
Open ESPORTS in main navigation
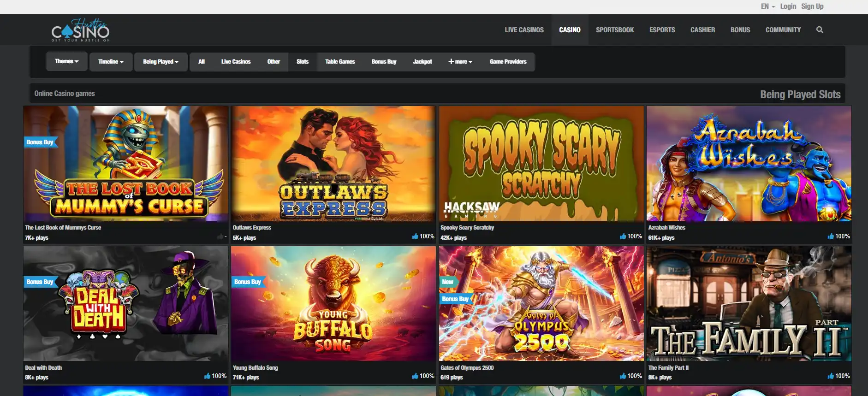662,30
